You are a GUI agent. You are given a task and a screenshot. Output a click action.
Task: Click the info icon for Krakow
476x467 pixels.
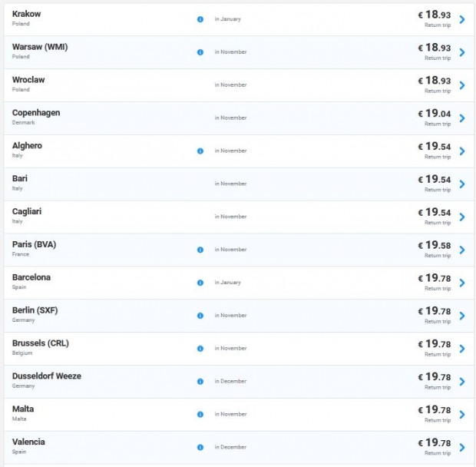pyautogui.click(x=200, y=19)
